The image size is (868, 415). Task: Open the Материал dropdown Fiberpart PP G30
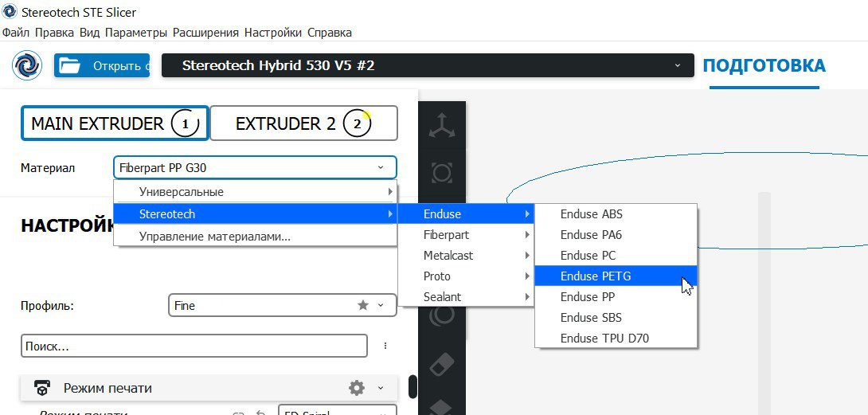click(x=255, y=167)
